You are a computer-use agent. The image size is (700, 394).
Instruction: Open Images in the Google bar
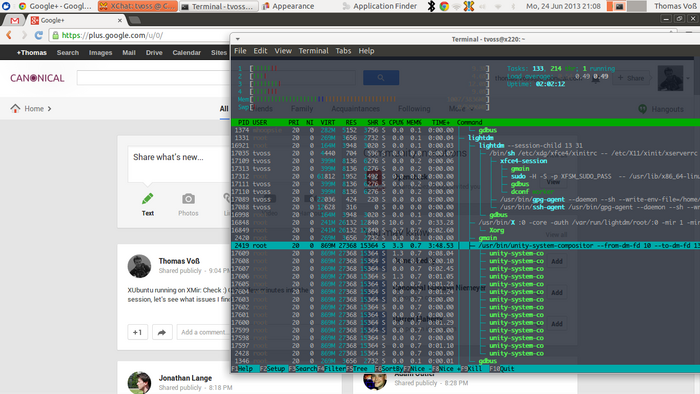100,53
